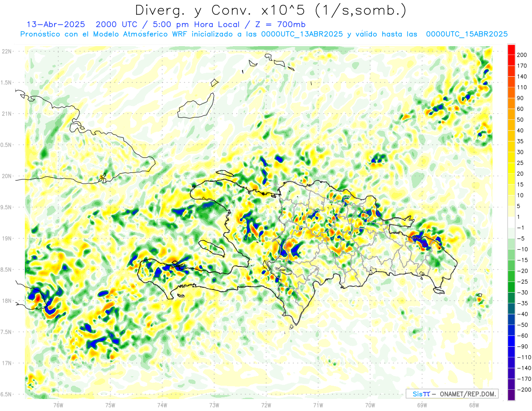Click the "74W" longitude axis label
This screenshot has height=411, width=532.
tap(162, 405)
